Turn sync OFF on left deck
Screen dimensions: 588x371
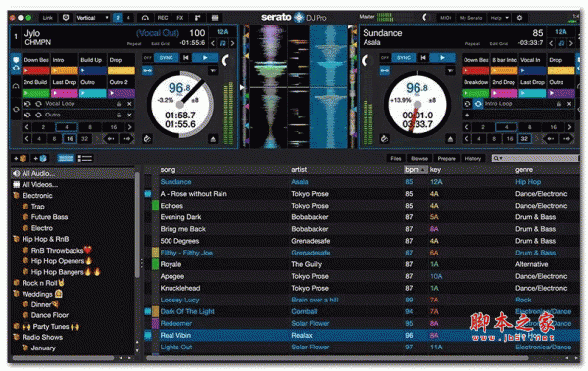click(148, 58)
